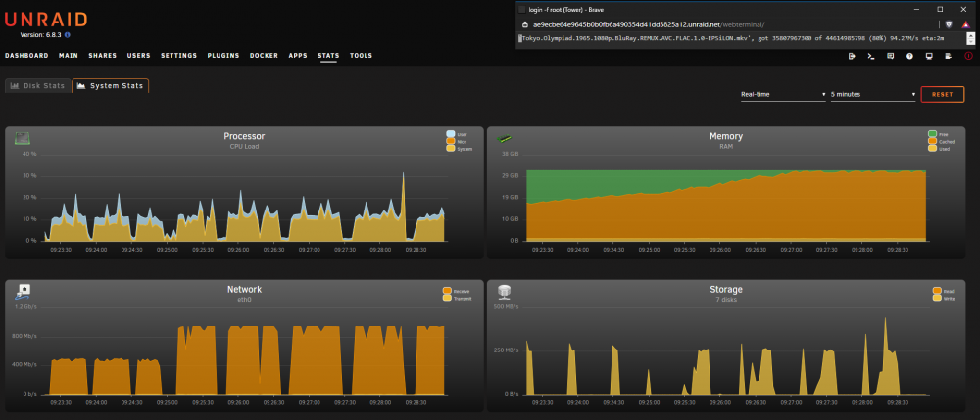Click the 7 disks subtitle
The image size is (980, 420).
point(725,300)
